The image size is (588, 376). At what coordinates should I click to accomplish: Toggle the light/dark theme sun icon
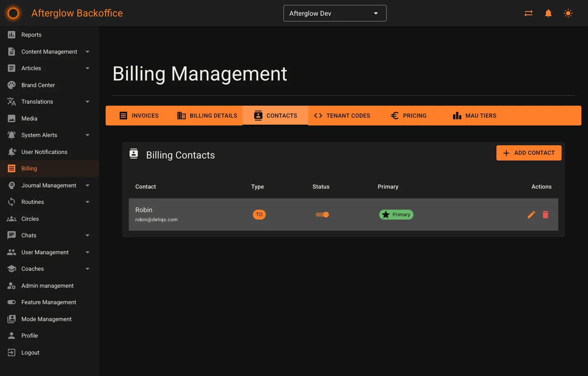click(x=568, y=13)
